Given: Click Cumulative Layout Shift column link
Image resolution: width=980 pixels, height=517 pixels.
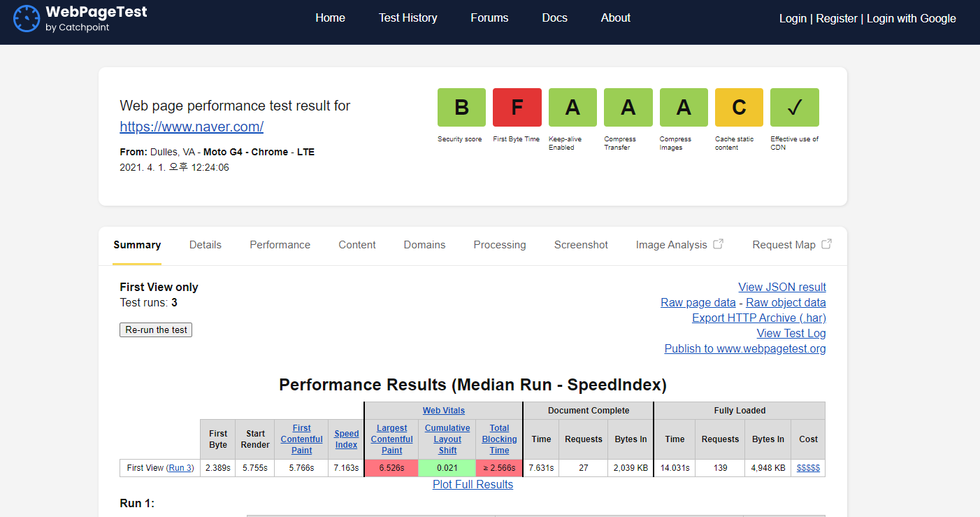Looking at the screenshot, I should (x=447, y=439).
